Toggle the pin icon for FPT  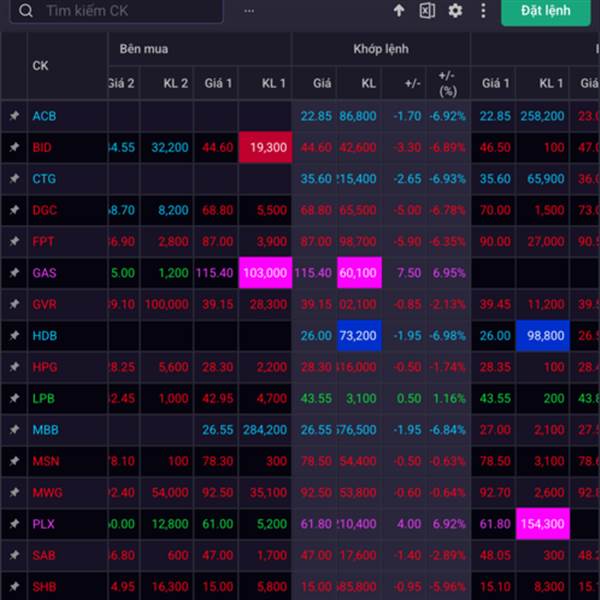click(15, 241)
